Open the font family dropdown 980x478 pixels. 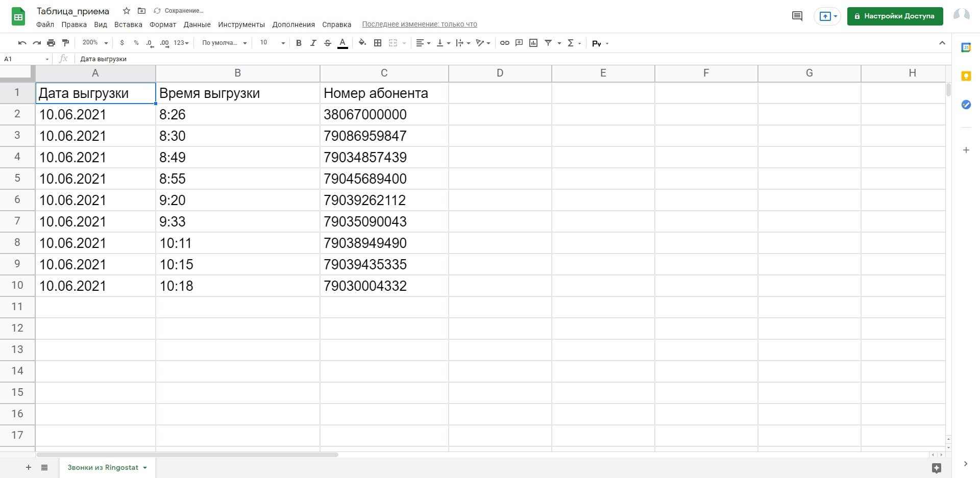pos(224,43)
